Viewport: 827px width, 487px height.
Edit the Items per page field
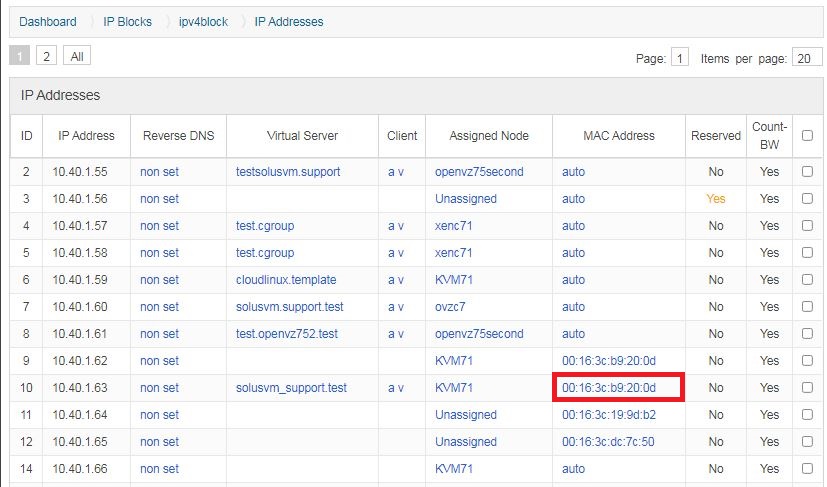pos(806,58)
